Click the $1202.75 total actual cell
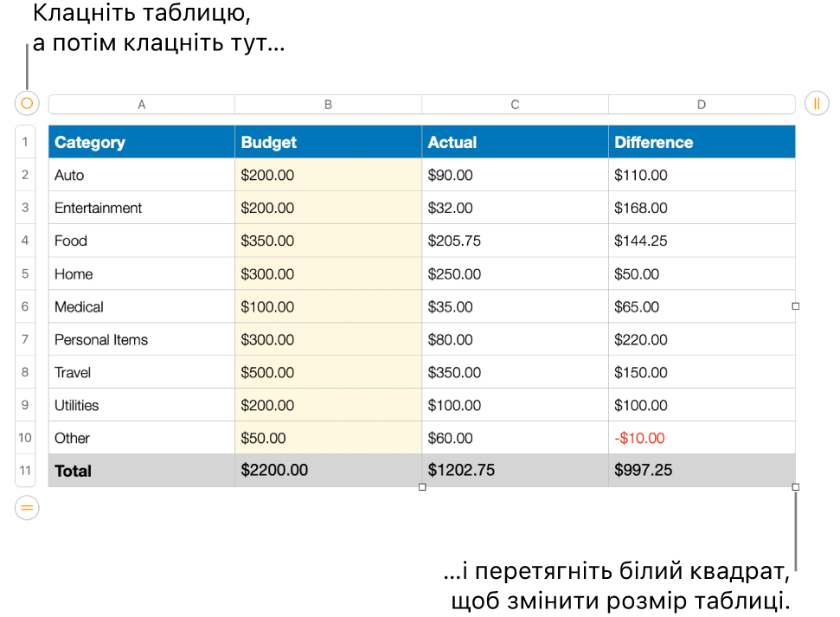Viewport: 840px width, 617px height. tap(515, 470)
